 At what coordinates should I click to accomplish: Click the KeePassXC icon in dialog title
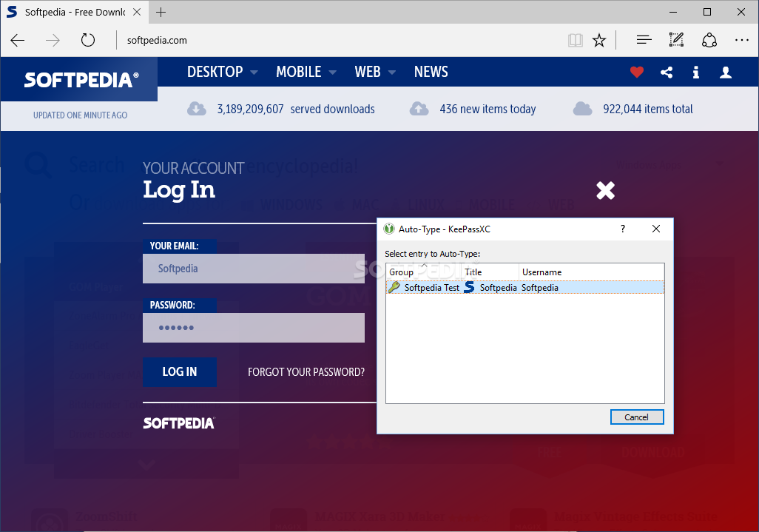tap(388, 229)
